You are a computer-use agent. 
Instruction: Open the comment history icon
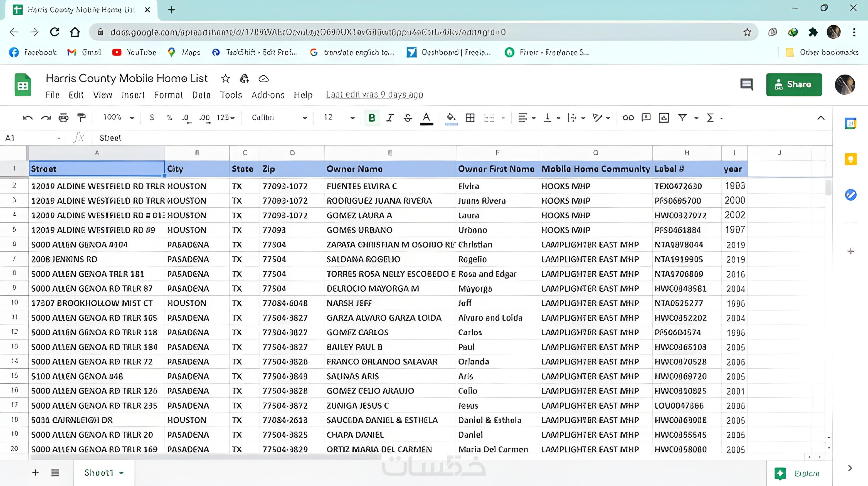click(746, 84)
